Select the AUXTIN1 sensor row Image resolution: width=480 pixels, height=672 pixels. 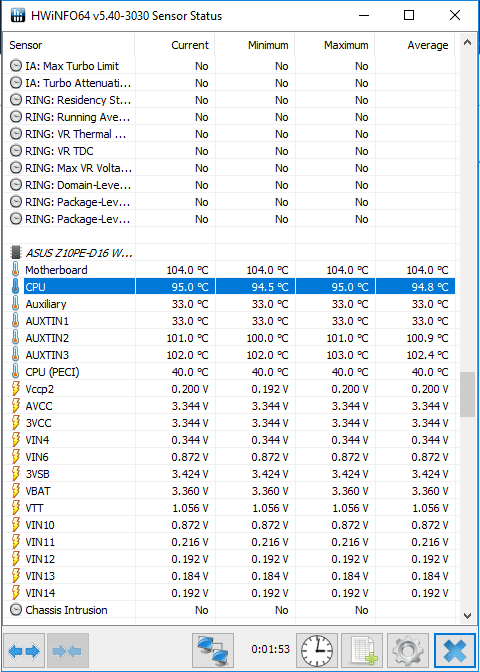(229, 321)
